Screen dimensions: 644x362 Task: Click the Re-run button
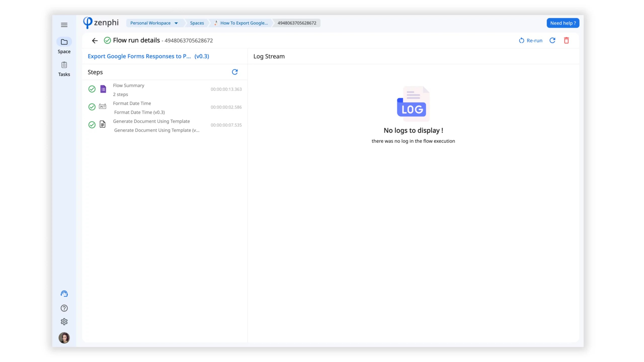click(531, 40)
